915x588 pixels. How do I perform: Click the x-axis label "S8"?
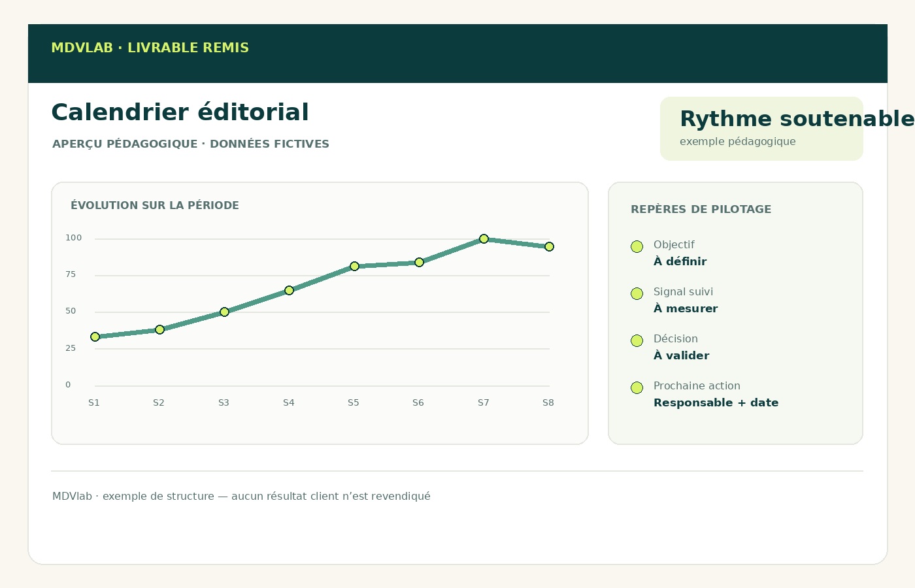pos(548,403)
